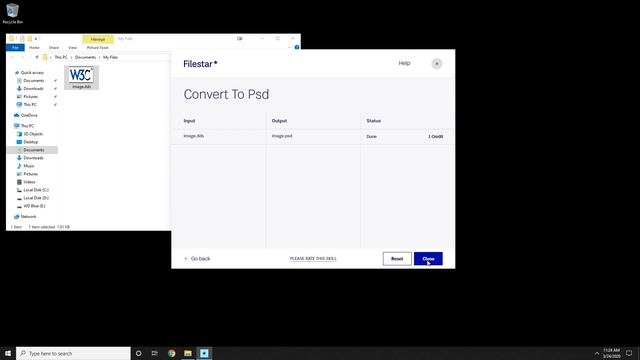Click Documents in the address breadcrumb
Image resolution: width=640 pixels, height=360 pixels.
[x=85, y=57]
